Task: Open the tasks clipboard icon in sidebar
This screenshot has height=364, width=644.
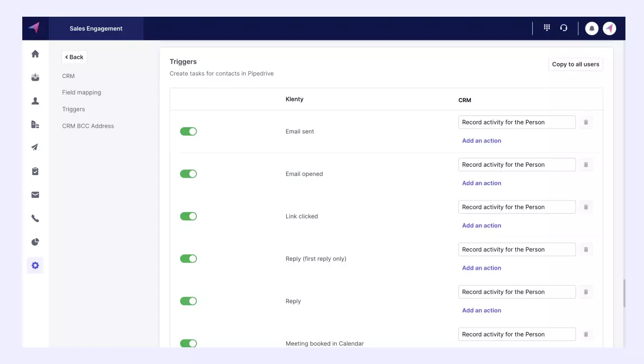Action: (35, 171)
